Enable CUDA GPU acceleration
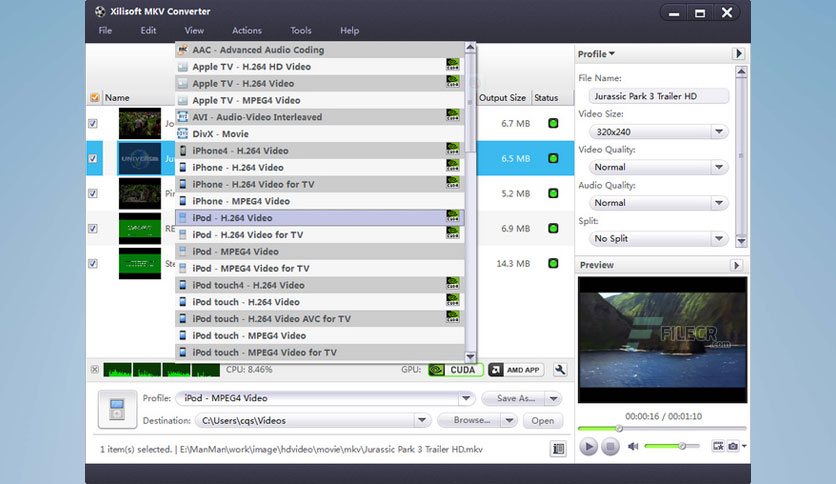The width and height of the screenshot is (836, 484). coord(456,370)
